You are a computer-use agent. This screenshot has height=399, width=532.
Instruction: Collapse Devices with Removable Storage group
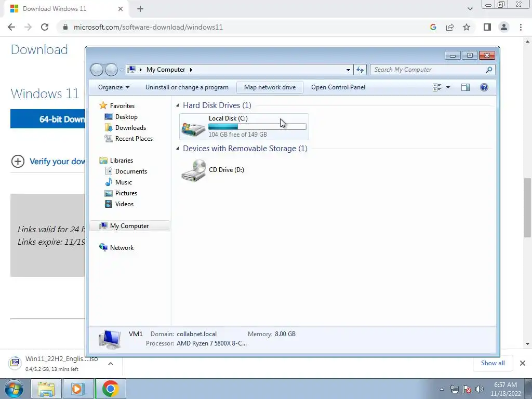pos(178,149)
